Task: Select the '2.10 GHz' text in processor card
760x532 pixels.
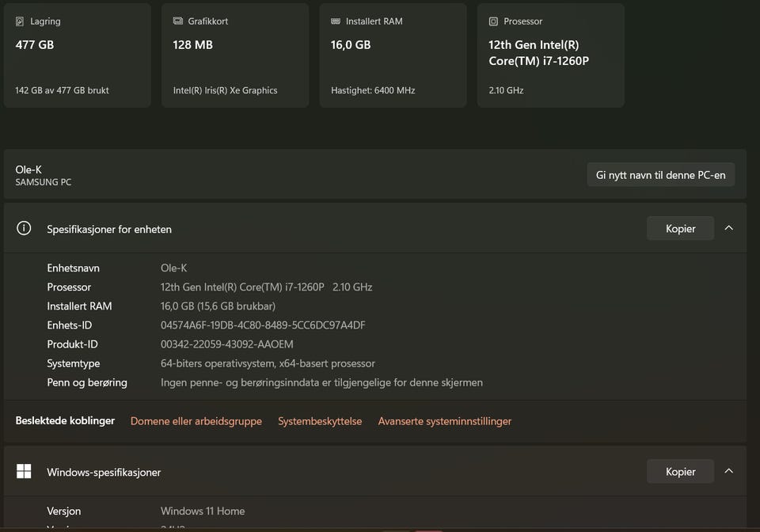Action: 506,90
